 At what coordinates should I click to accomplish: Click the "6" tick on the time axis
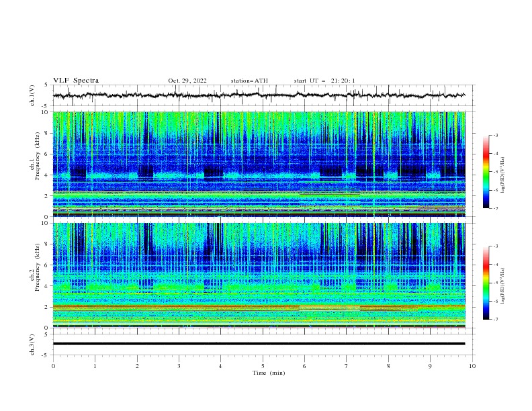point(304,366)
